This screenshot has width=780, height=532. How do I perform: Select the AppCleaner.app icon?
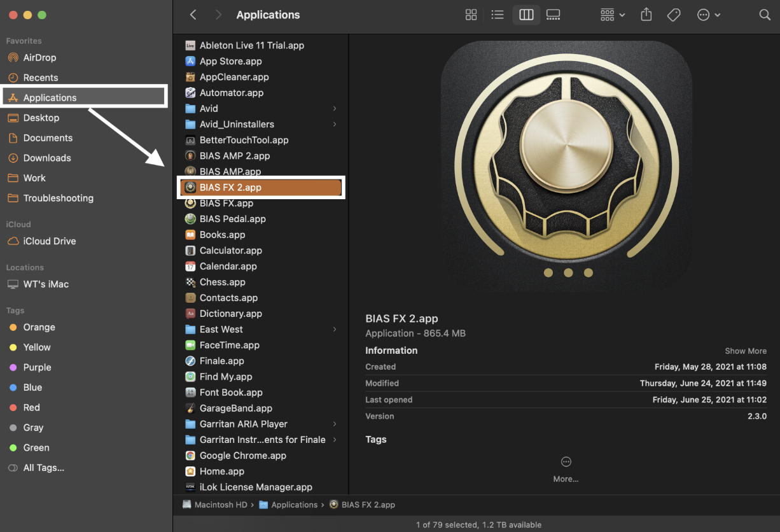coord(190,77)
